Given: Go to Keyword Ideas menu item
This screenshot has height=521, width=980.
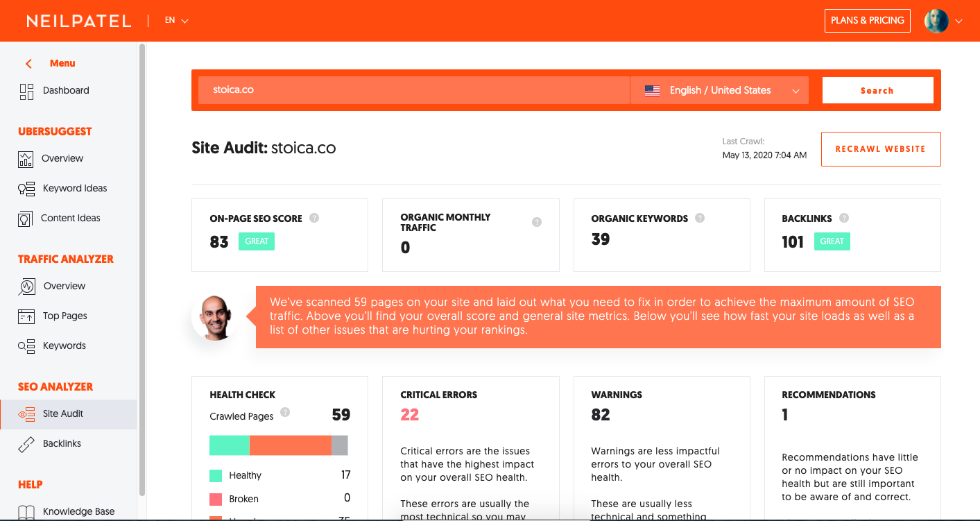Looking at the screenshot, I should point(75,189).
